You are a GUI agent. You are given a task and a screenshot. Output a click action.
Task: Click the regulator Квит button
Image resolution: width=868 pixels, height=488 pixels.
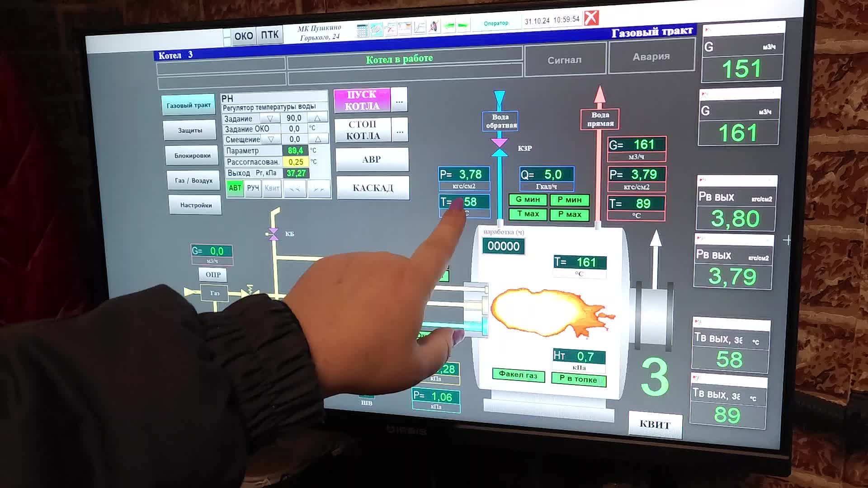click(x=272, y=188)
